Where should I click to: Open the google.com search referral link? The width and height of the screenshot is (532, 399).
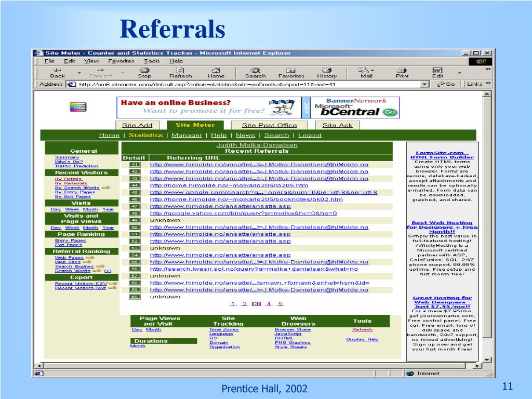[263, 192]
